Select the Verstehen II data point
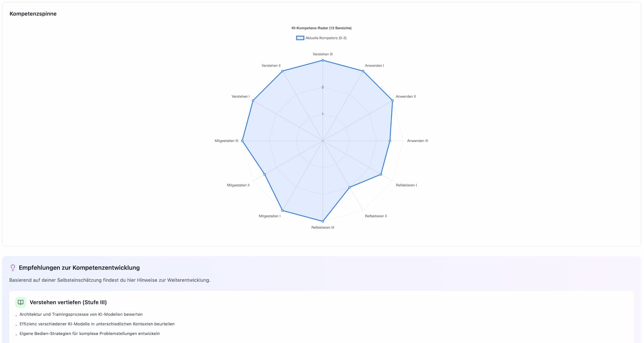 coord(282,71)
